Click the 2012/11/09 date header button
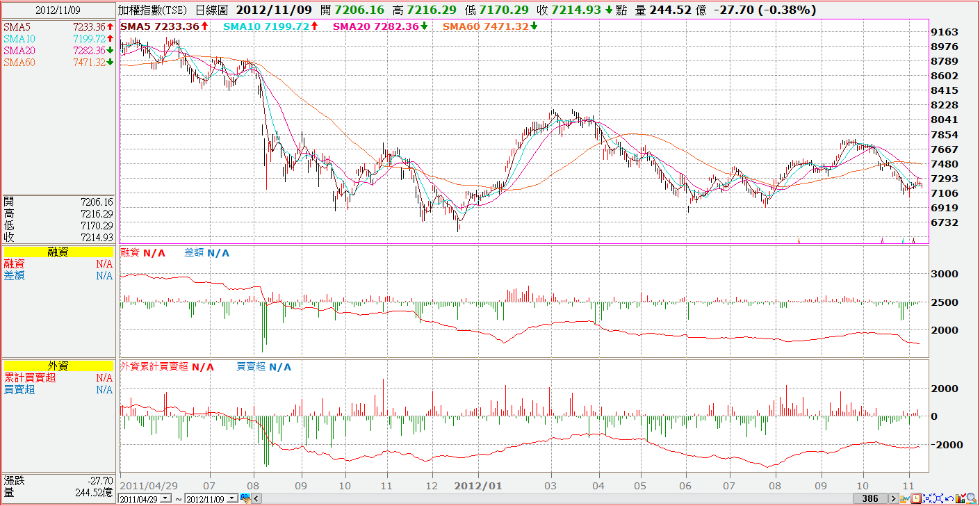Screen dimensions: 980x506 (x=58, y=10)
